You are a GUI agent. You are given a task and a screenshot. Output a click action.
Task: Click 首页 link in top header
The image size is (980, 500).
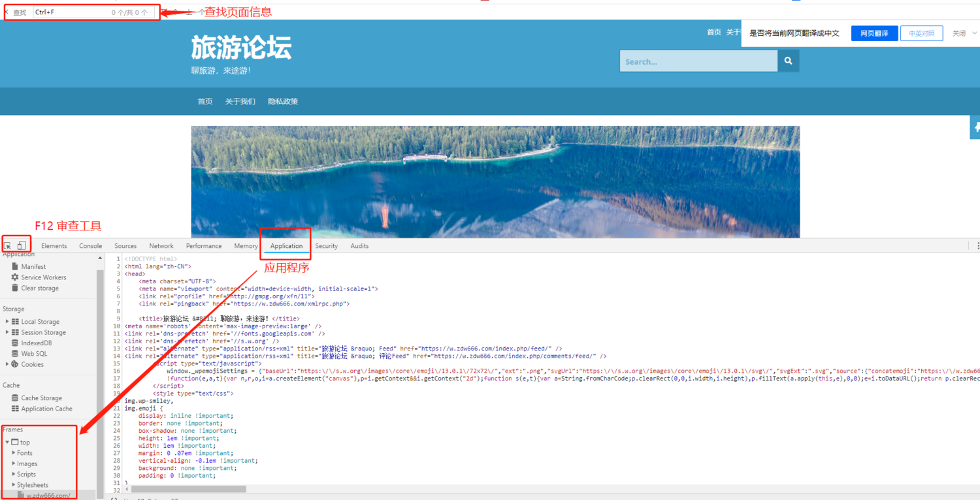coord(714,32)
